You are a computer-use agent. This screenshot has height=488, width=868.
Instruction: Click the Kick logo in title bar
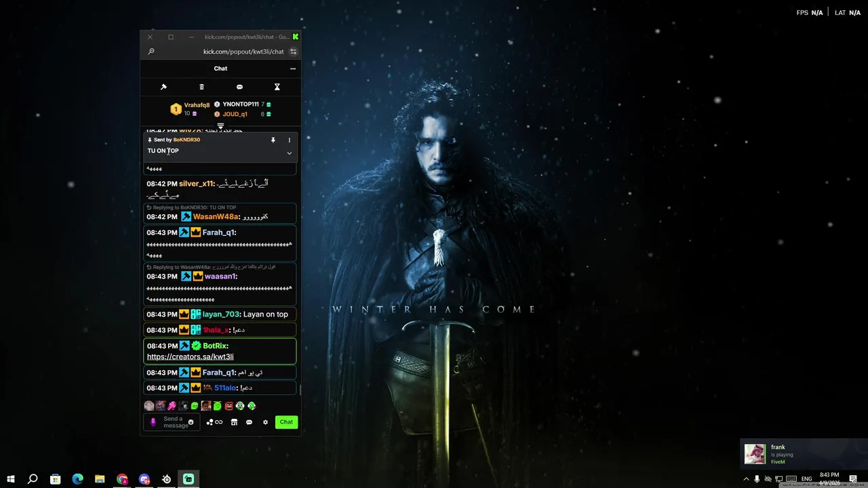click(x=295, y=37)
